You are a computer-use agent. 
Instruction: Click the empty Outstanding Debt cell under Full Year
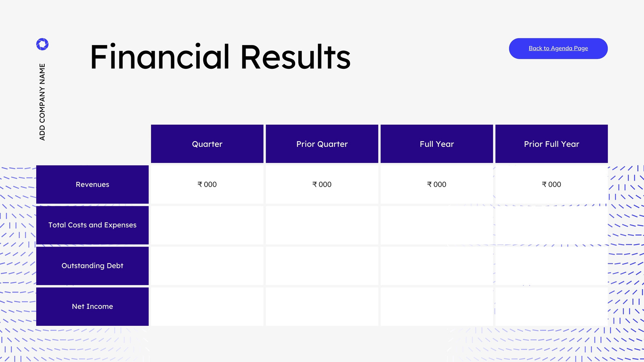click(437, 266)
